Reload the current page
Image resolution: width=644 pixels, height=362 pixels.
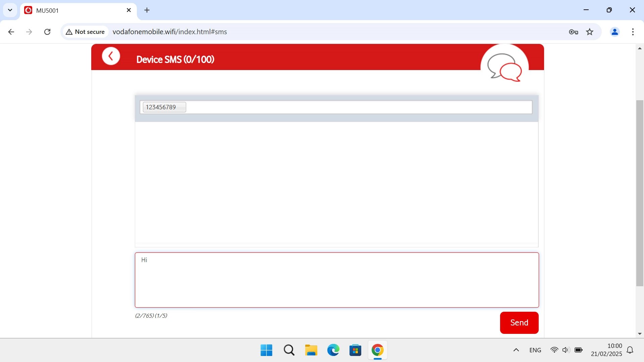click(47, 32)
